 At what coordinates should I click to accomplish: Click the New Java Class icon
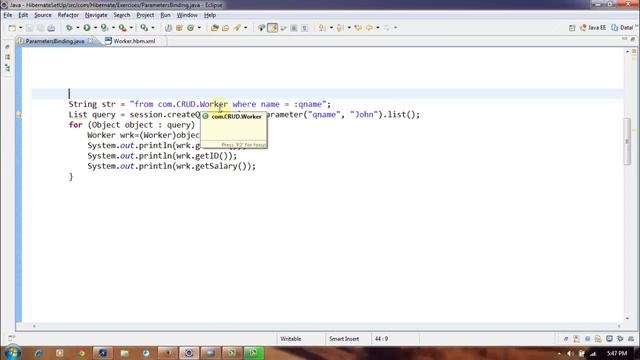191,28
